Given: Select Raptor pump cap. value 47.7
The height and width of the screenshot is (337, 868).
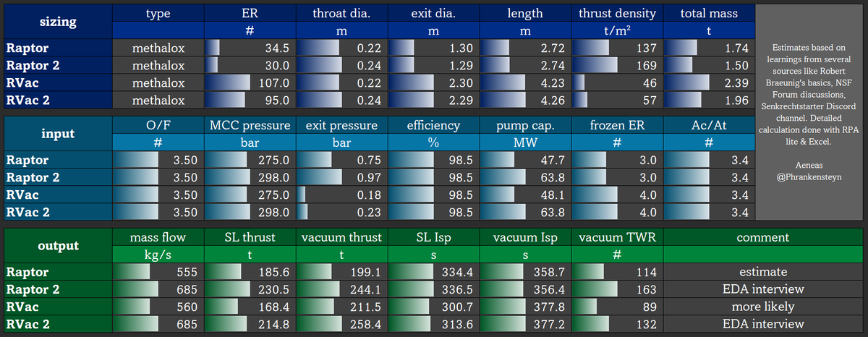Looking at the screenshot, I should pyautogui.click(x=524, y=161).
